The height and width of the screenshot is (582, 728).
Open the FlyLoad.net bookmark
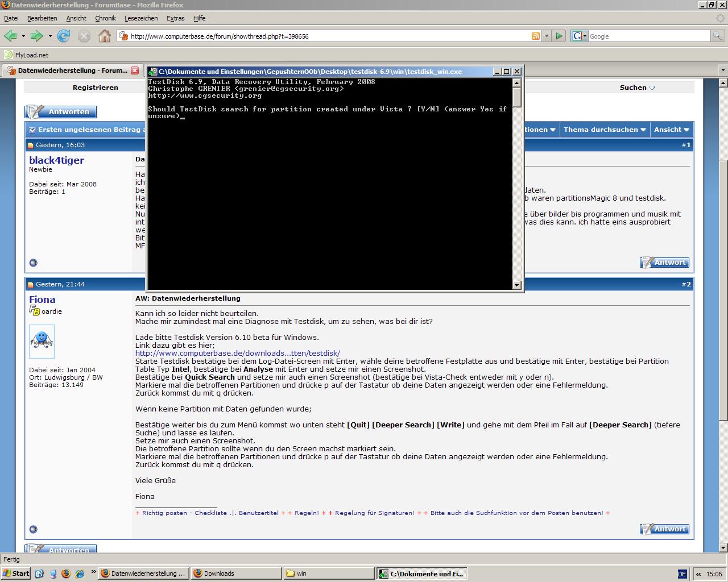(26, 55)
